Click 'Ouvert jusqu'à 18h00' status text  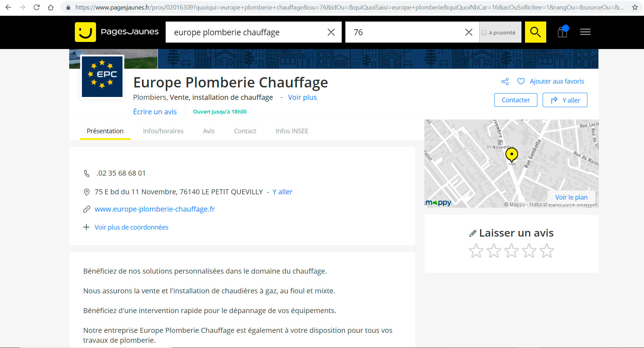point(220,112)
